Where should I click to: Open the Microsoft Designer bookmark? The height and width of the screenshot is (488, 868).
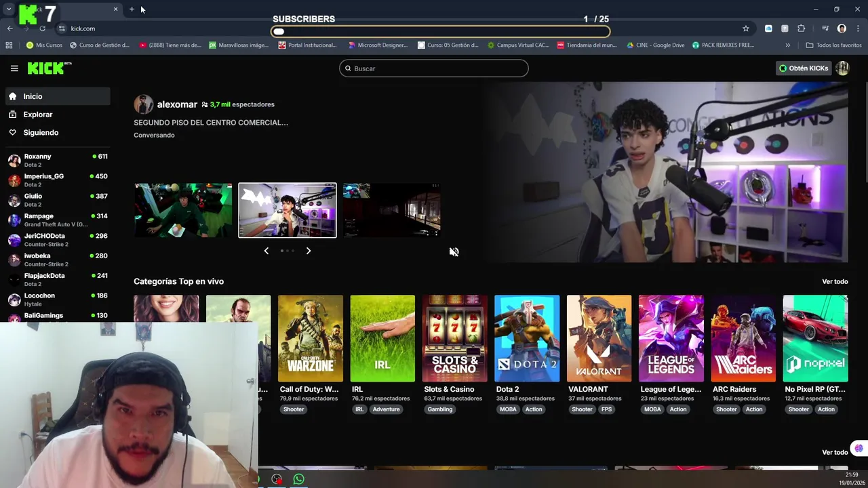(378, 45)
